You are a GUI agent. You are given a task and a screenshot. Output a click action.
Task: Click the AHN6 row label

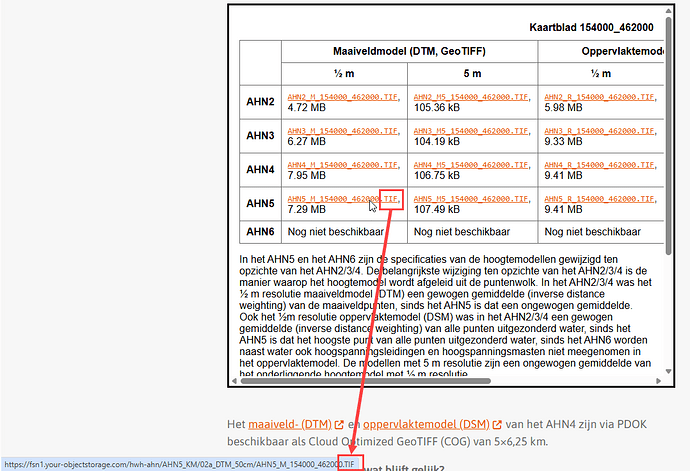(260, 232)
